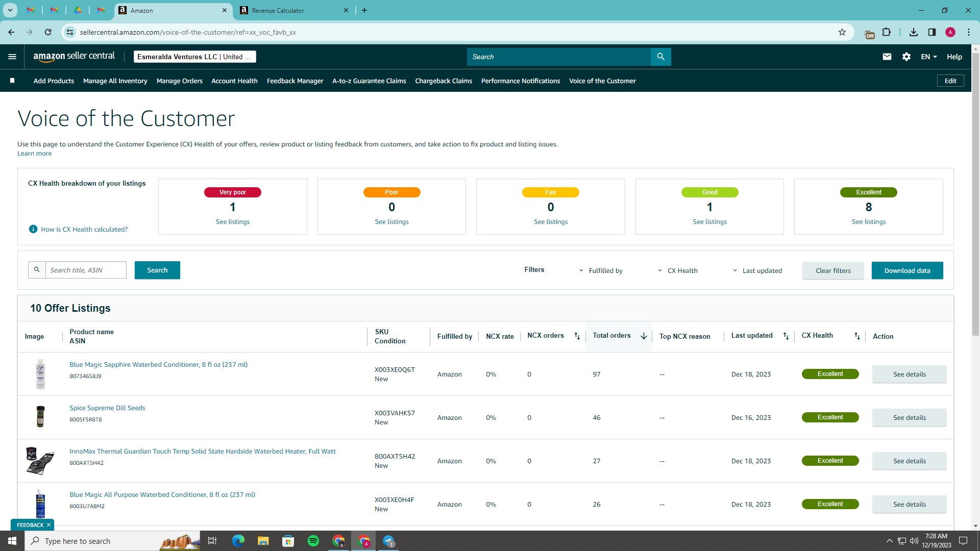
Task: See details for Blue Magic Sapphire Conditioner
Action: point(909,374)
